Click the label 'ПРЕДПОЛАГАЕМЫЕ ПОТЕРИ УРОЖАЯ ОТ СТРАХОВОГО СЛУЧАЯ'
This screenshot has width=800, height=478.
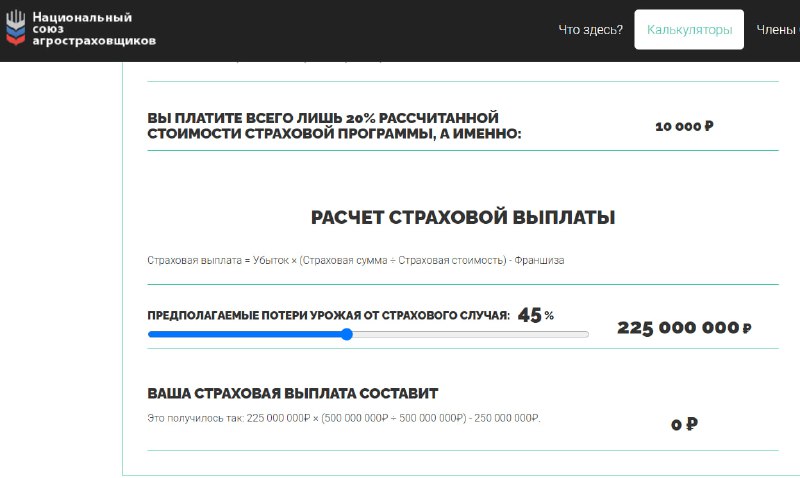point(329,315)
